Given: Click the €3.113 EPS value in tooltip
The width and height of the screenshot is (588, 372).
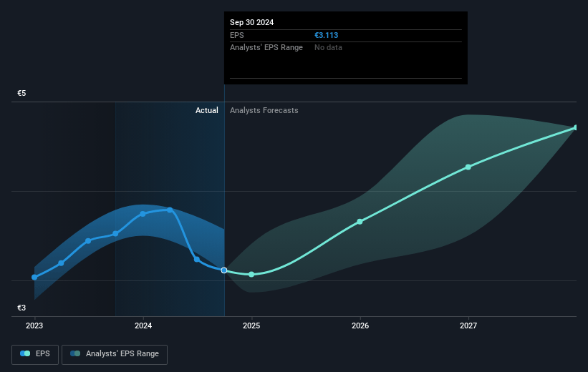Looking at the screenshot, I should click(x=327, y=35).
